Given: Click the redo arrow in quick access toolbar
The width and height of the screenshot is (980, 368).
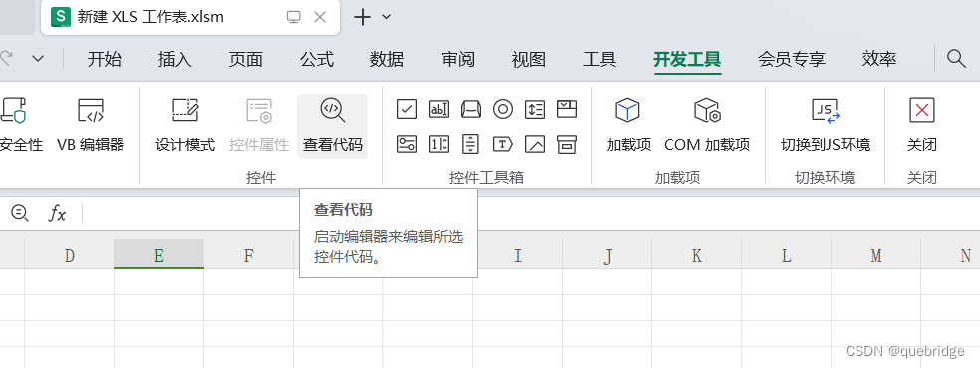Looking at the screenshot, I should [x=6, y=59].
